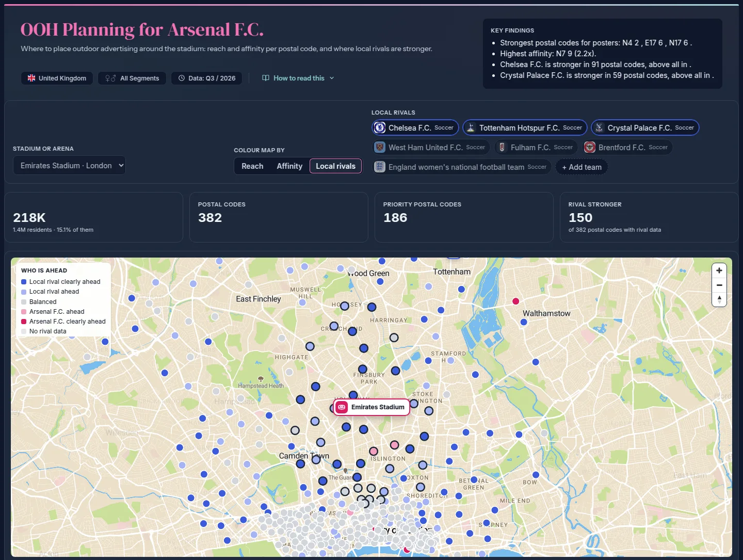Click the Crystal Palace crest icon
The width and height of the screenshot is (743, 560).
tap(599, 127)
